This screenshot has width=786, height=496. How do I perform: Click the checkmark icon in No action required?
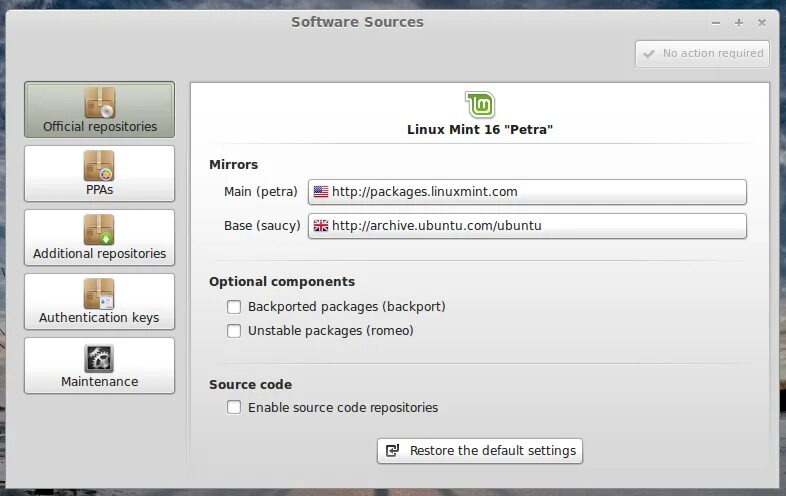[649, 54]
